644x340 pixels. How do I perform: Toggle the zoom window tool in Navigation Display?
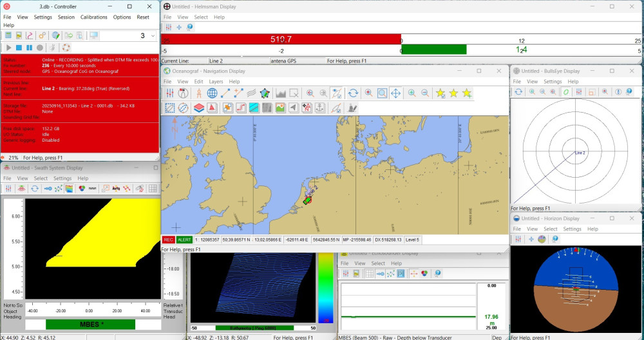(x=382, y=93)
